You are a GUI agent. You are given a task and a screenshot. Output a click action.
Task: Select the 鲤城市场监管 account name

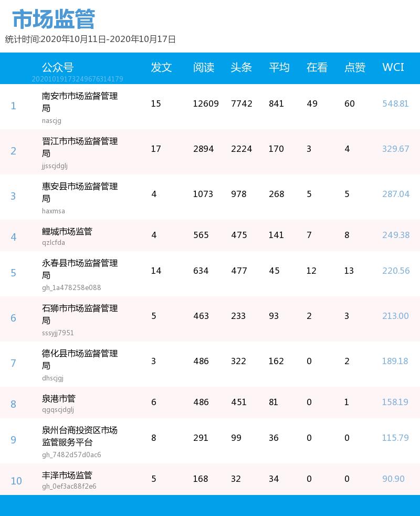click(67, 231)
